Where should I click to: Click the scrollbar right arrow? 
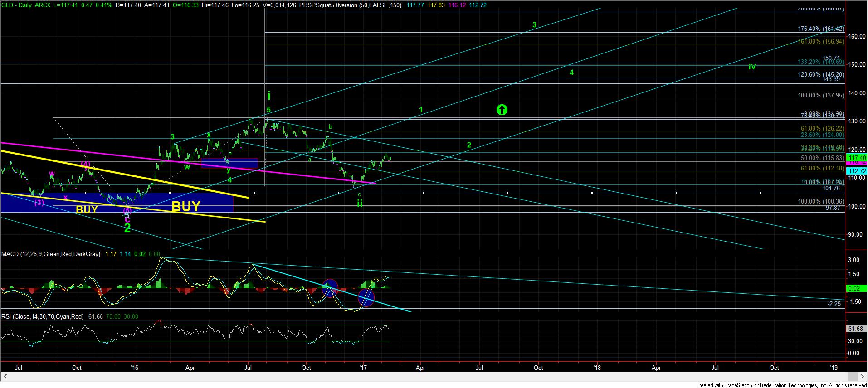[862, 377]
